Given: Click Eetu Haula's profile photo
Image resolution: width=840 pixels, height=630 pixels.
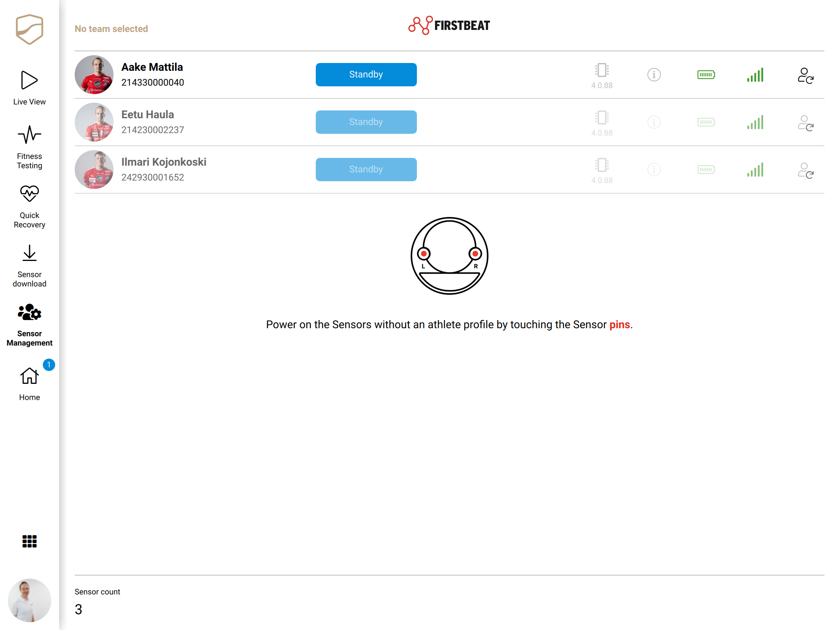Looking at the screenshot, I should pos(94,122).
